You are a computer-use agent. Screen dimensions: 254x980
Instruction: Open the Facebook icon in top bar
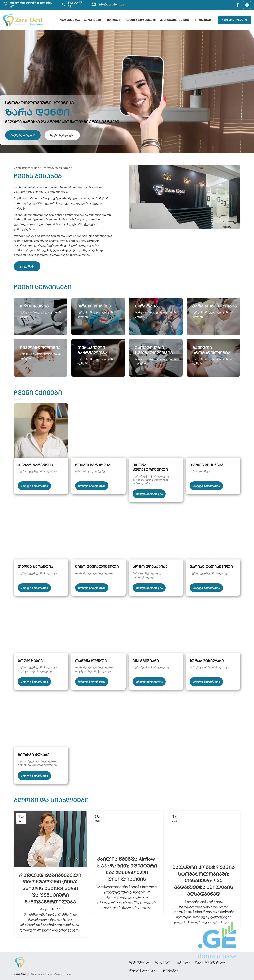(x=237, y=5)
